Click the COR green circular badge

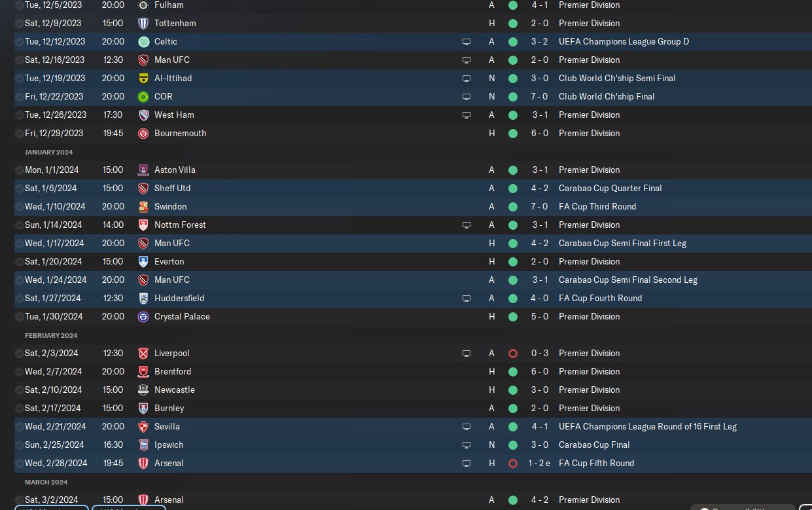tap(143, 96)
